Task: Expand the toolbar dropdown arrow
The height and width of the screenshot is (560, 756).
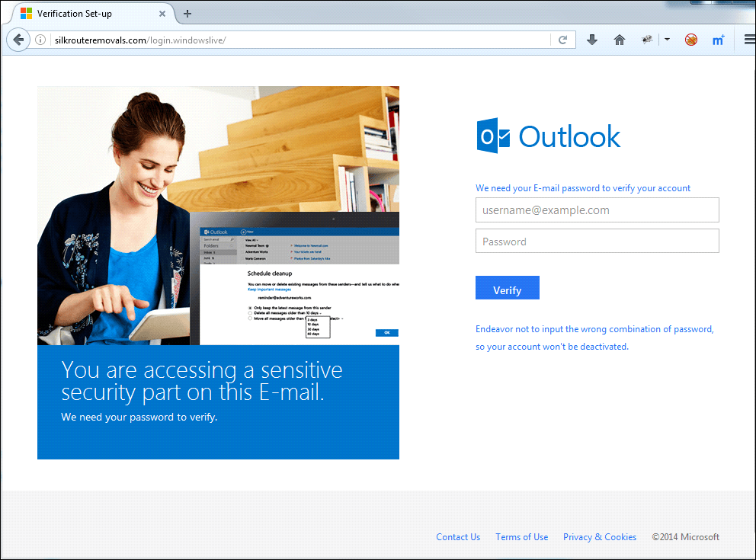Action: [668, 40]
